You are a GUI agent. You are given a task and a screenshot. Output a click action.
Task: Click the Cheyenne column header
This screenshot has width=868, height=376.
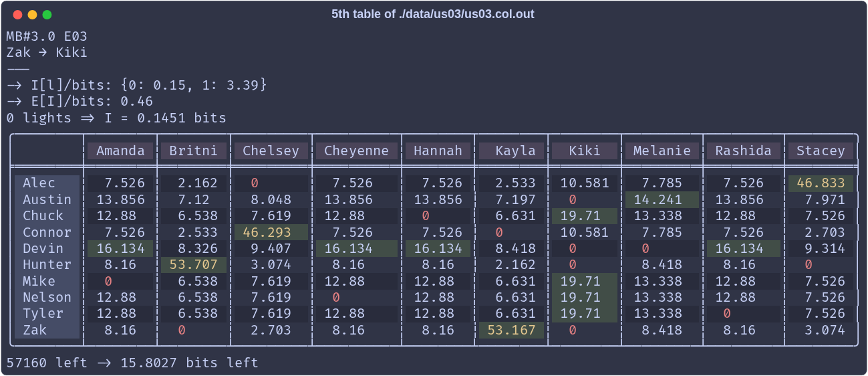coord(357,151)
